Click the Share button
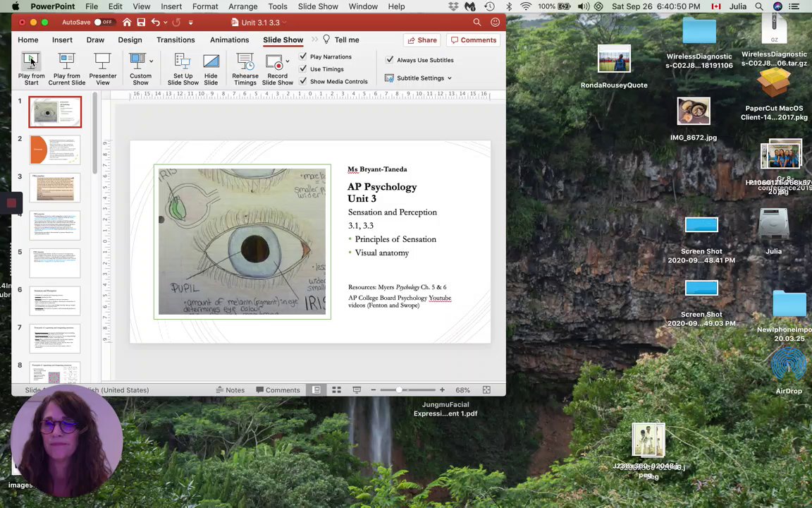The image size is (812, 508). point(422,40)
